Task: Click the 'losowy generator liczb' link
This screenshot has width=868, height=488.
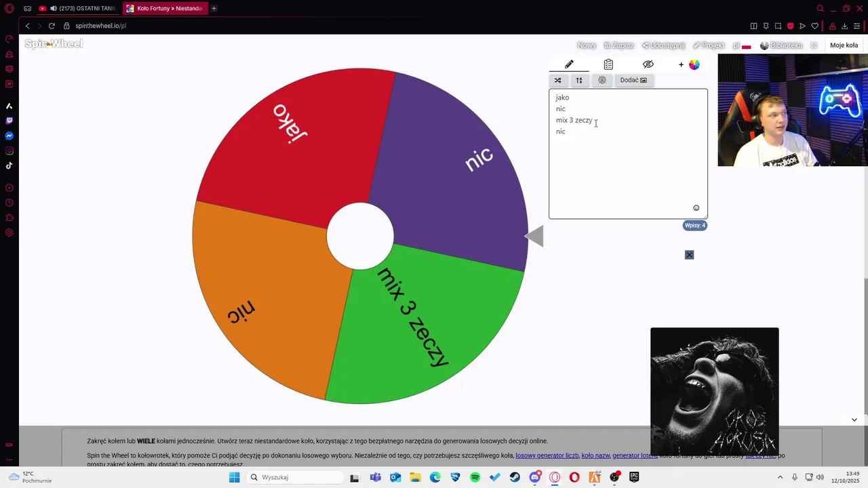Action: click(547, 455)
